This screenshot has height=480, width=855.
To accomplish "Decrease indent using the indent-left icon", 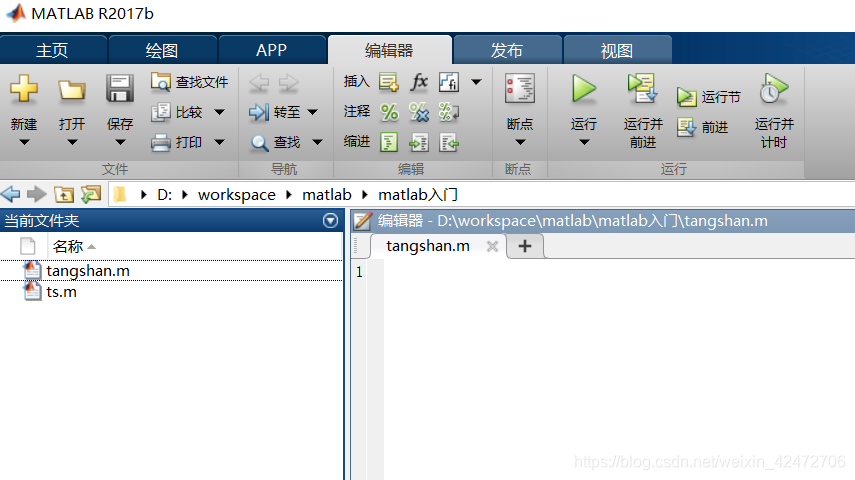I will [x=449, y=142].
